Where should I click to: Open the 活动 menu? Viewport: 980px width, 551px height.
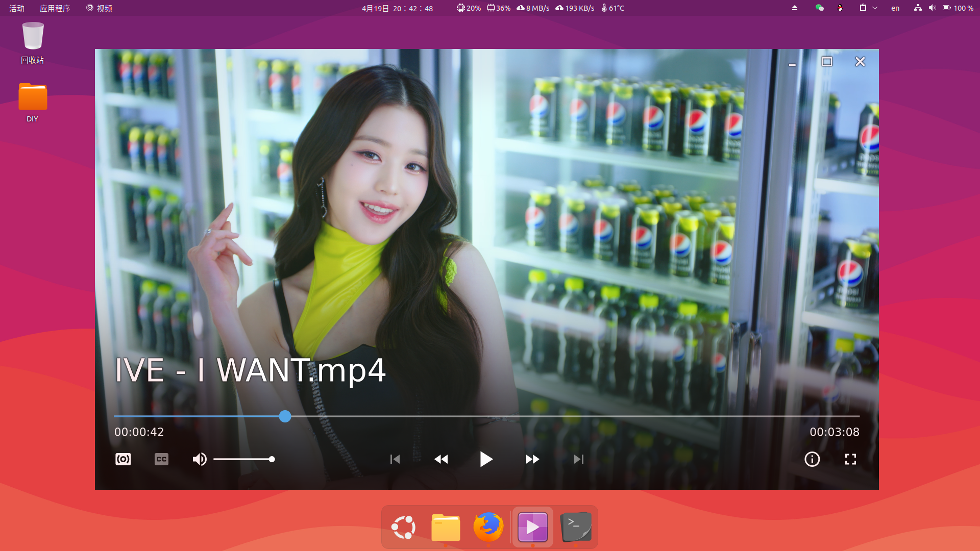[x=16, y=8]
